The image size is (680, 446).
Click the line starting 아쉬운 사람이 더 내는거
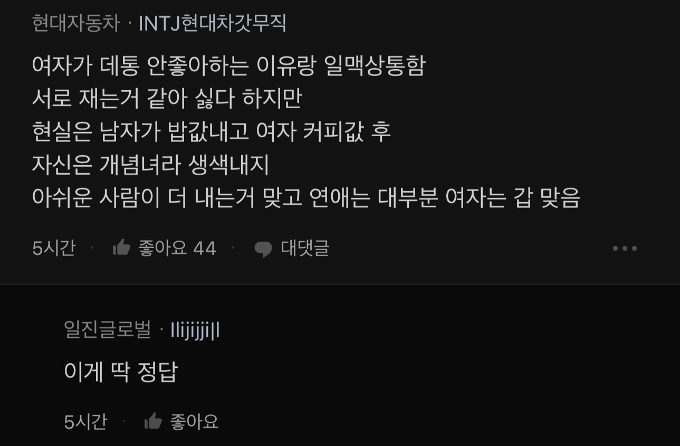point(305,197)
